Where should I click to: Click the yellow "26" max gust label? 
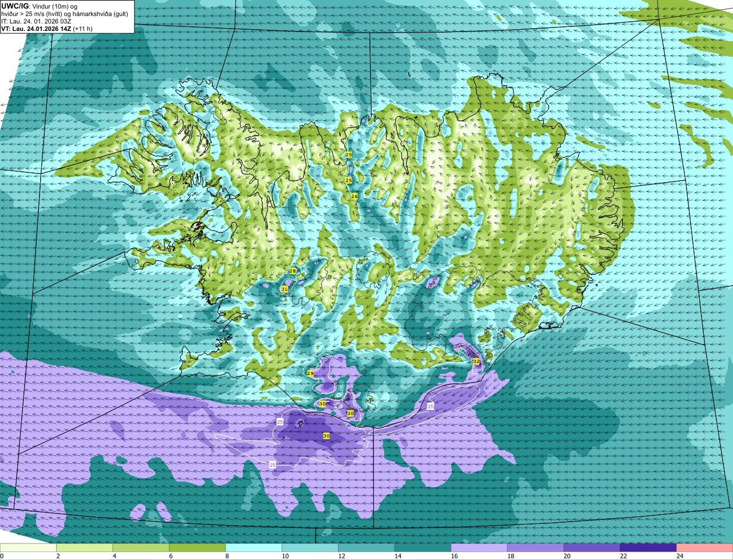click(x=354, y=196)
